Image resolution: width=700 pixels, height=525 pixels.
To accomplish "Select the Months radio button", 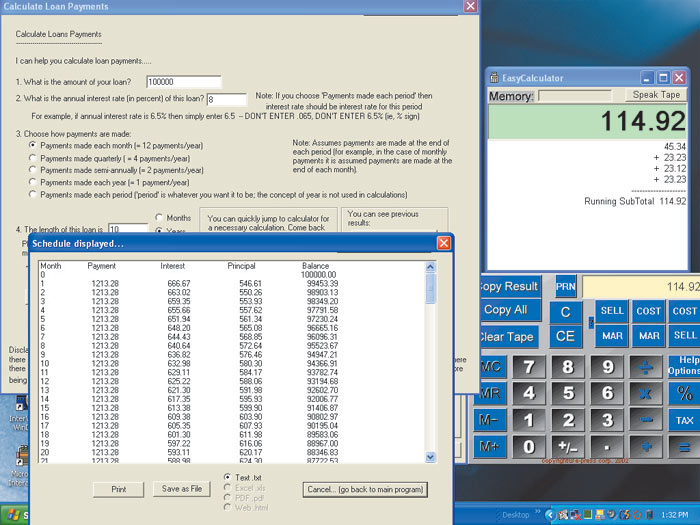I will [159, 218].
